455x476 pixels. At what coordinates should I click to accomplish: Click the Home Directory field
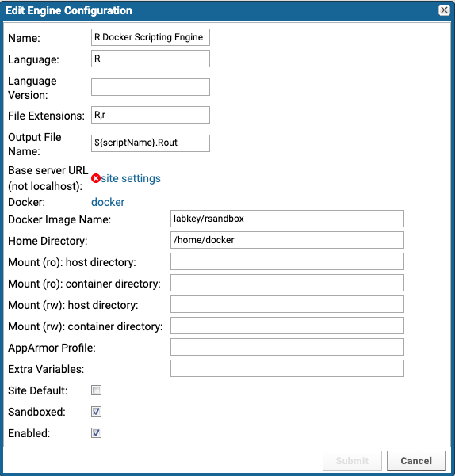point(287,240)
